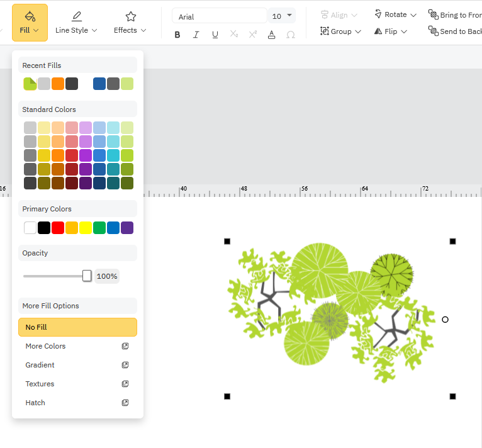This screenshot has height=448, width=482.
Task: Click the Bold formatting icon
Action: coord(177,35)
